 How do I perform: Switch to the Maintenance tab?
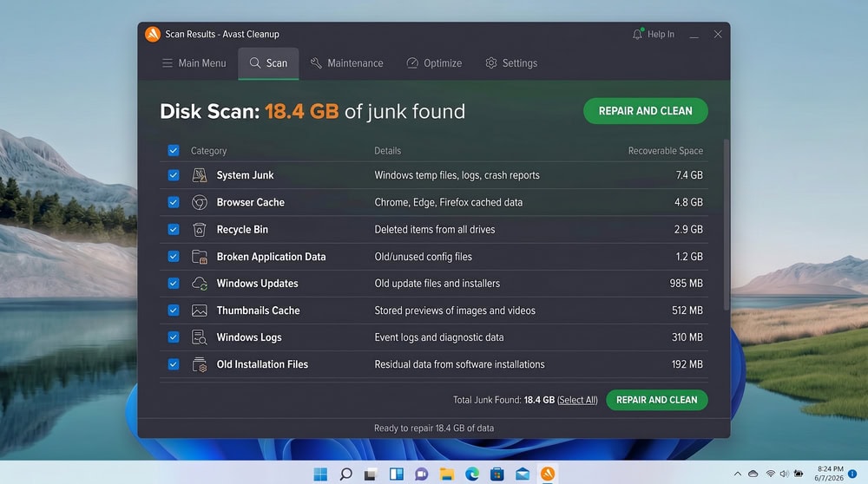(x=346, y=63)
